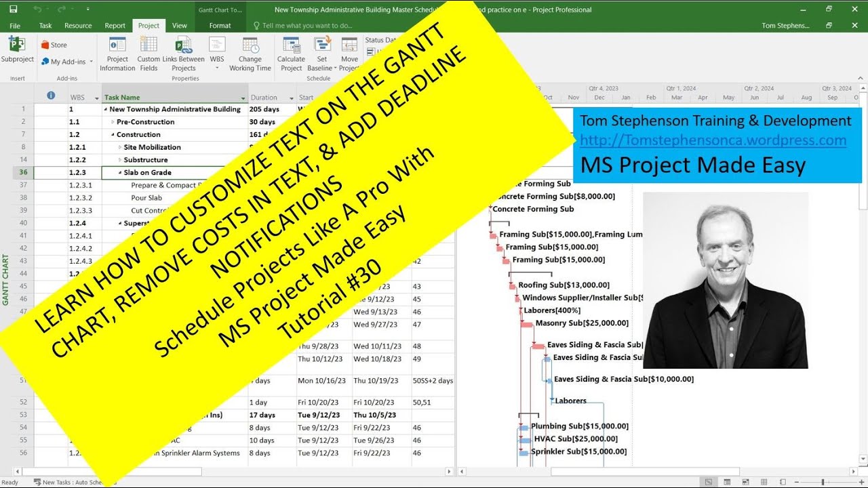Open the Gantt Chart Tools Format tab

pyautogui.click(x=220, y=26)
